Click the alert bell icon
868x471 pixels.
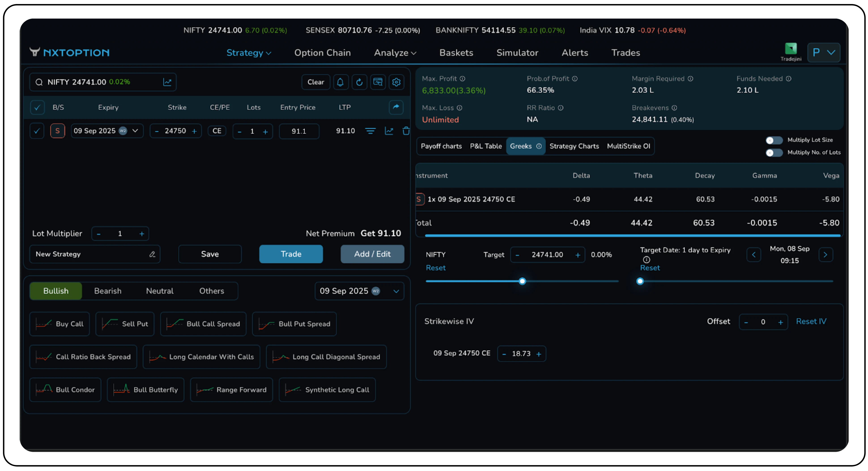pyautogui.click(x=340, y=82)
